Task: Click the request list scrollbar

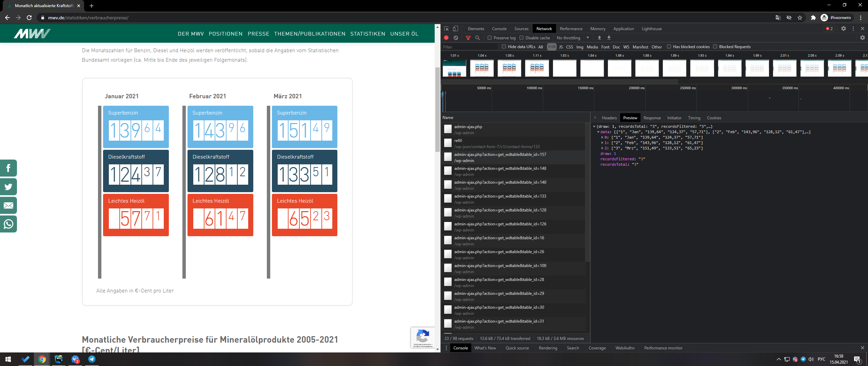Action: (x=588, y=191)
